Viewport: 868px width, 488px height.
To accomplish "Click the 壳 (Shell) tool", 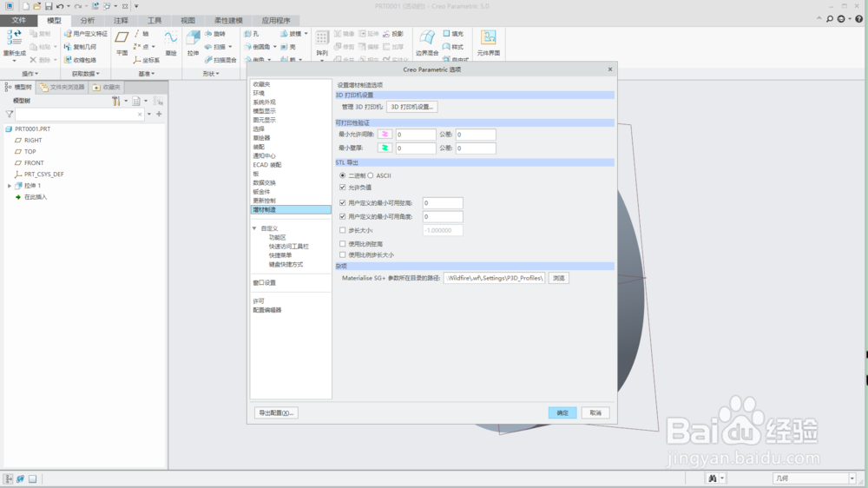I will click(288, 47).
